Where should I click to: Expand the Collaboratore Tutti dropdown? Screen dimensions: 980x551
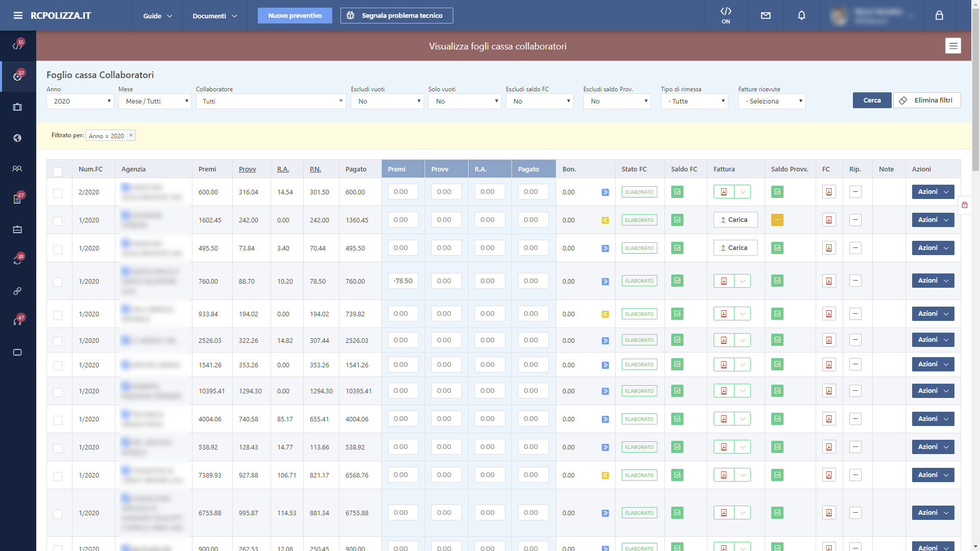click(x=271, y=101)
